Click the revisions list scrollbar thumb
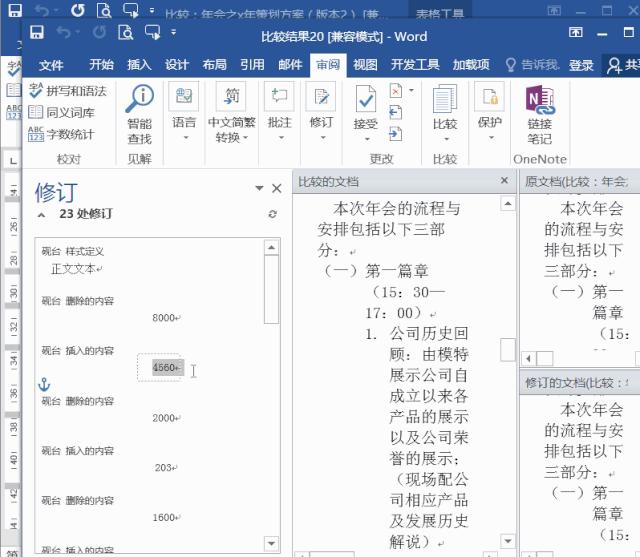 (271, 289)
